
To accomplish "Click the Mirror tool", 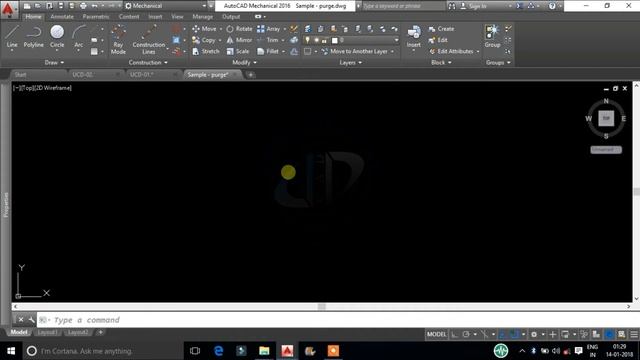I will (240, 40).
